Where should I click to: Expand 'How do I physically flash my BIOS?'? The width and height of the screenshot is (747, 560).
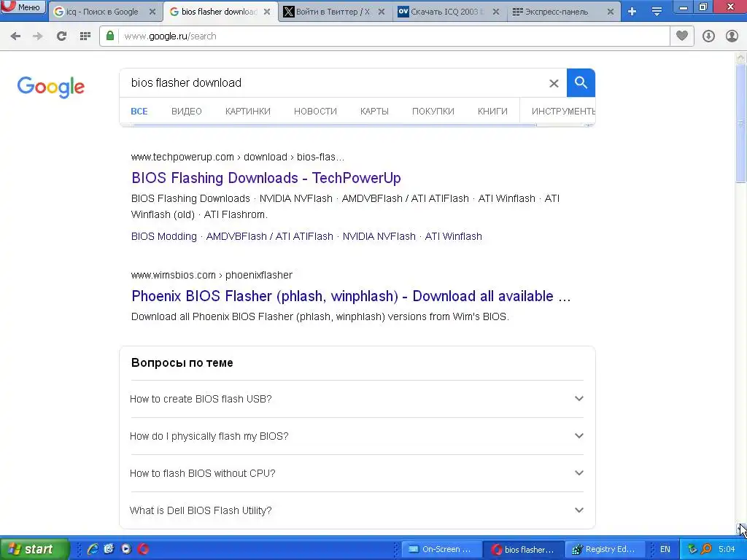click(356, 436)
